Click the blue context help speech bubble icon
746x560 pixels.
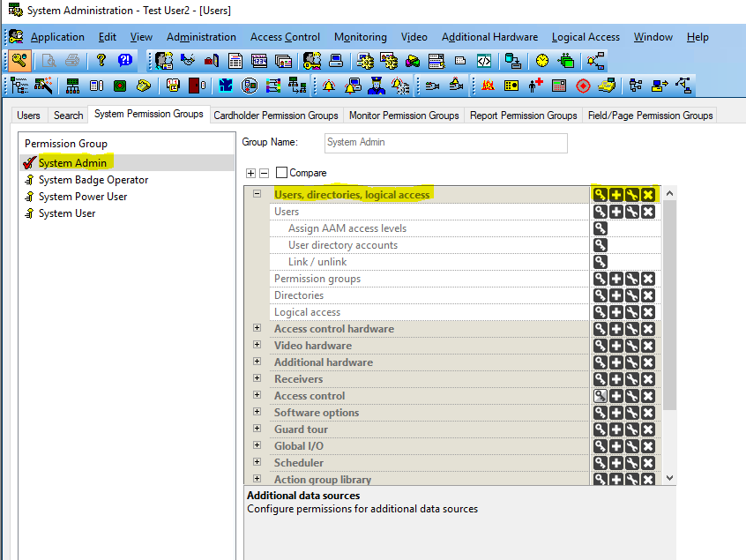click(125, 61)
